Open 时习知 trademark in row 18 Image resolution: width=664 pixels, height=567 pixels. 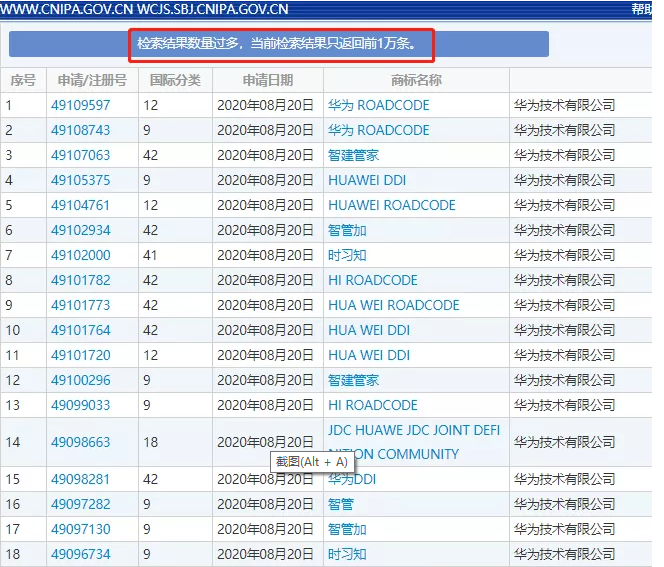click(x=347, y=554)
